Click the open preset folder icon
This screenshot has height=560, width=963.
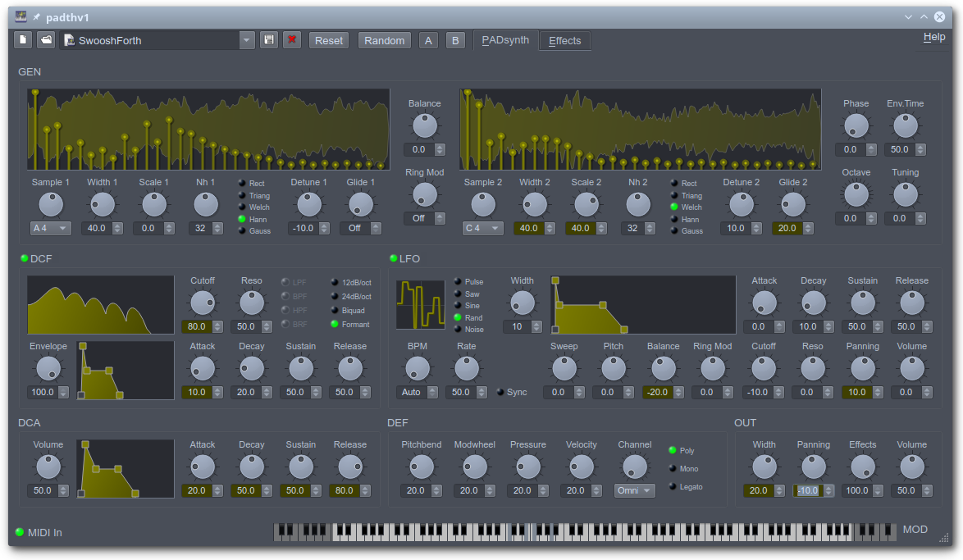[46, 40]
